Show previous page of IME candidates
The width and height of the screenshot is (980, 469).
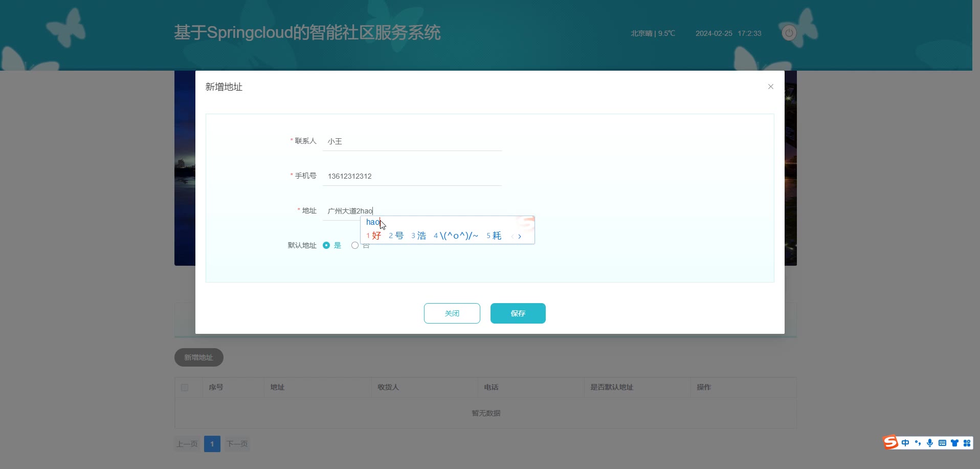513,236
